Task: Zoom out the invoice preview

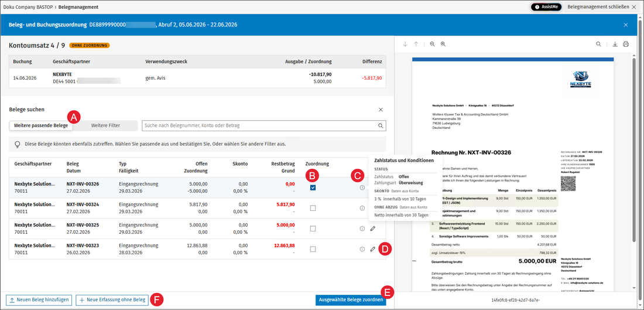Action: coord(433,44)
